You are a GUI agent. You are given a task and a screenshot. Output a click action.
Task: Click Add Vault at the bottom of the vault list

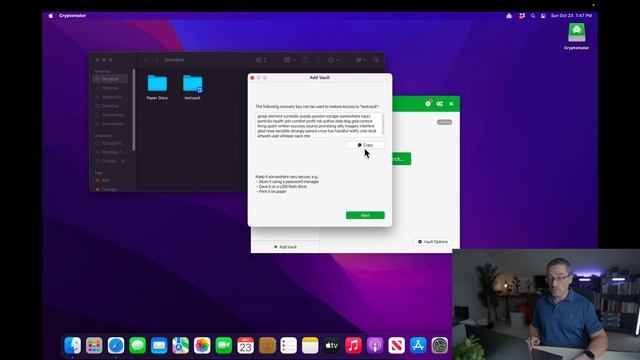[285, 247]
